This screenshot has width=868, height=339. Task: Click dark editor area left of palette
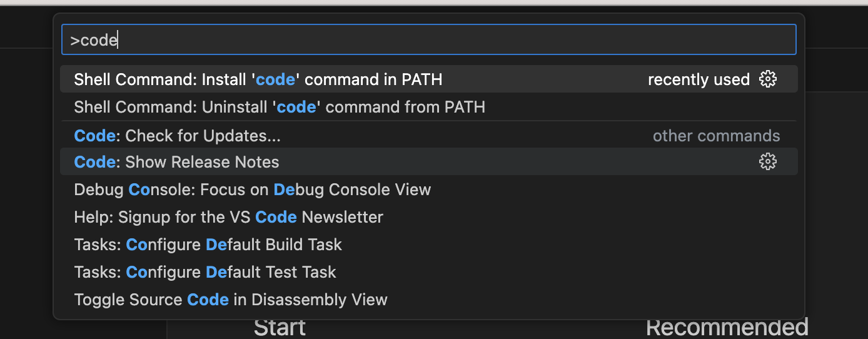pyautogui.click(x=26, y=188)
